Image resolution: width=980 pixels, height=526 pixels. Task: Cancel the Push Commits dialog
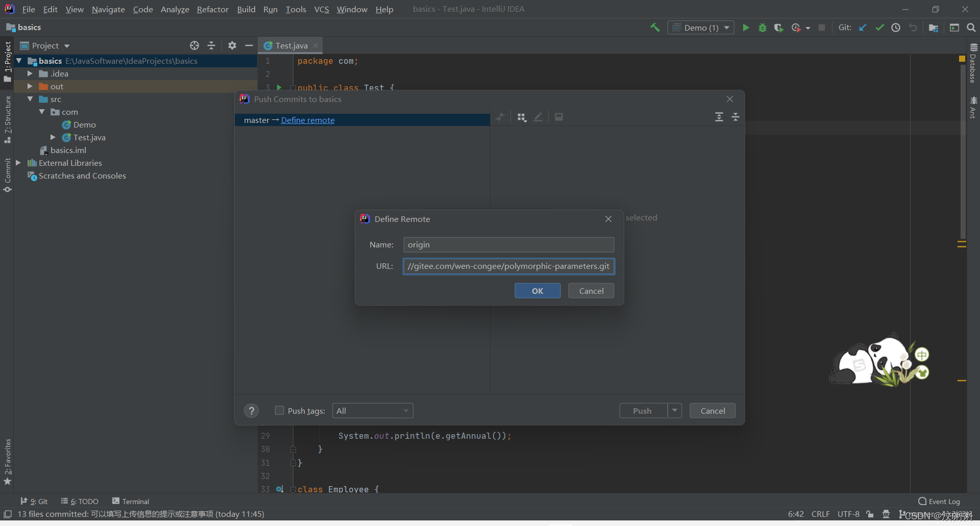pos(713,411)
